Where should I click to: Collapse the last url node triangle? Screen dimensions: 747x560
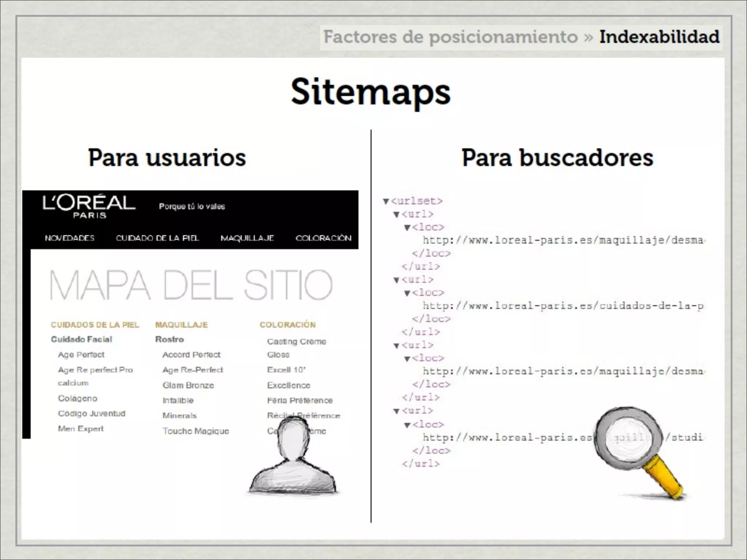(x=396, y=411)
